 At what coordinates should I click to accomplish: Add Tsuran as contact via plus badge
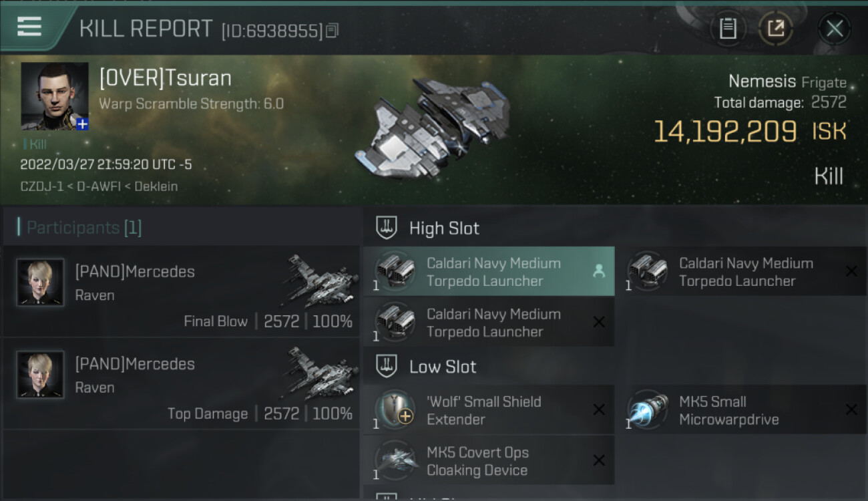(81, 124)
